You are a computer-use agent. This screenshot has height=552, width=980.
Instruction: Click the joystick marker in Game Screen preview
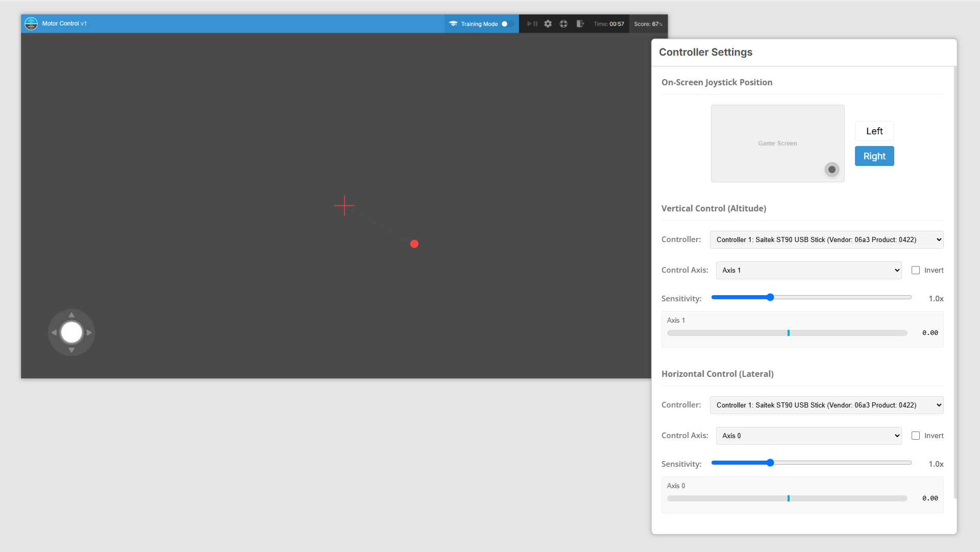pos(832,170)
